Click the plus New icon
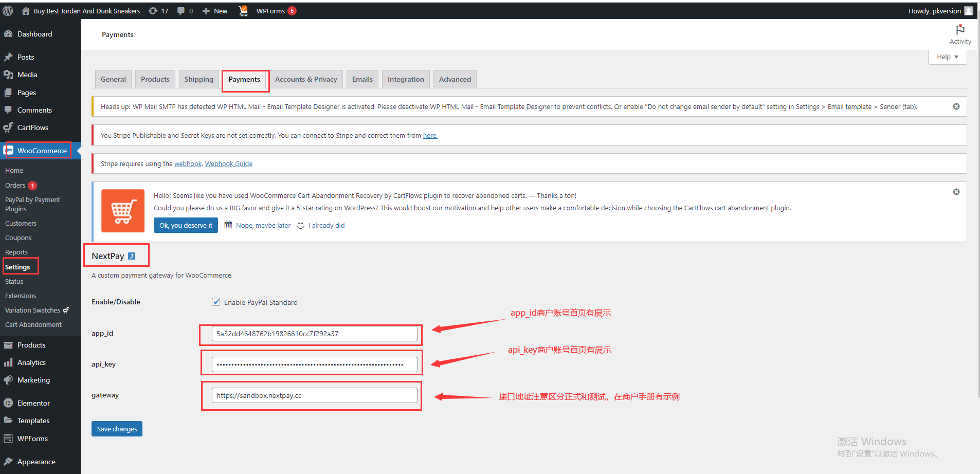 click(x=206, y=11)
